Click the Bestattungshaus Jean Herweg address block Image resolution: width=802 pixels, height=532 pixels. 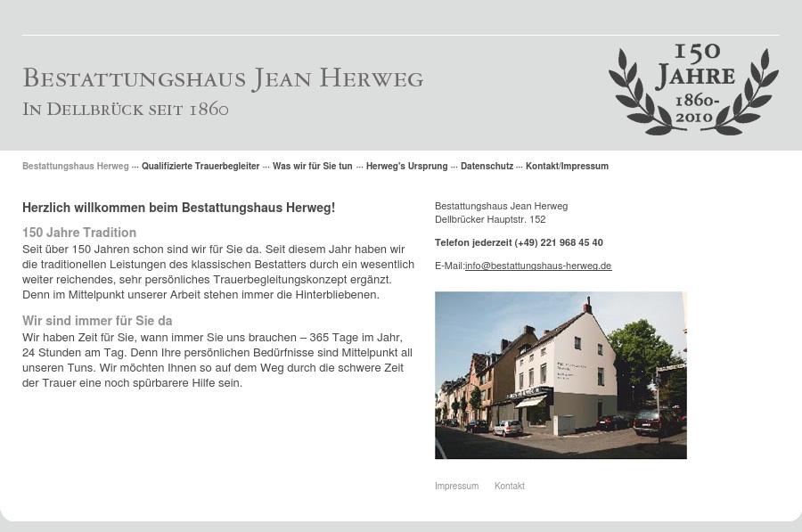coord(501,206)
